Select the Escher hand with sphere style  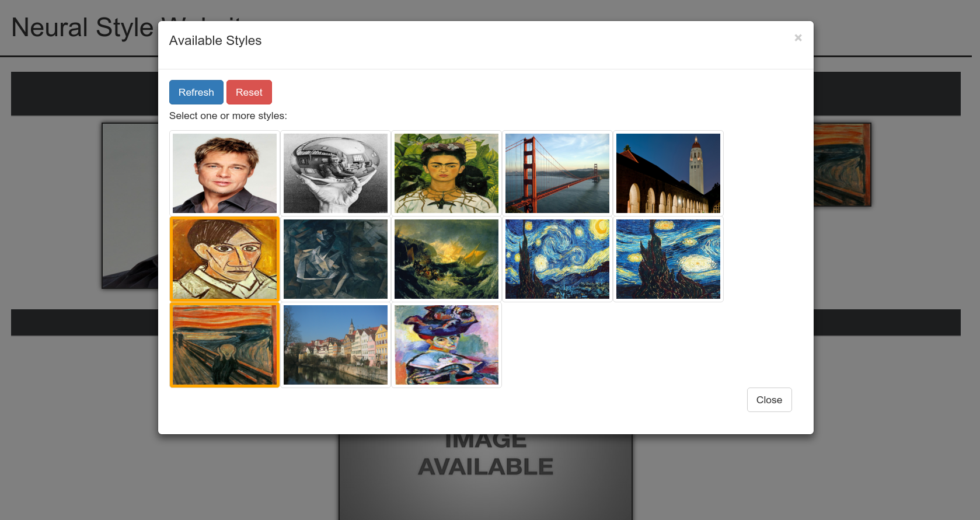point(336,173)
